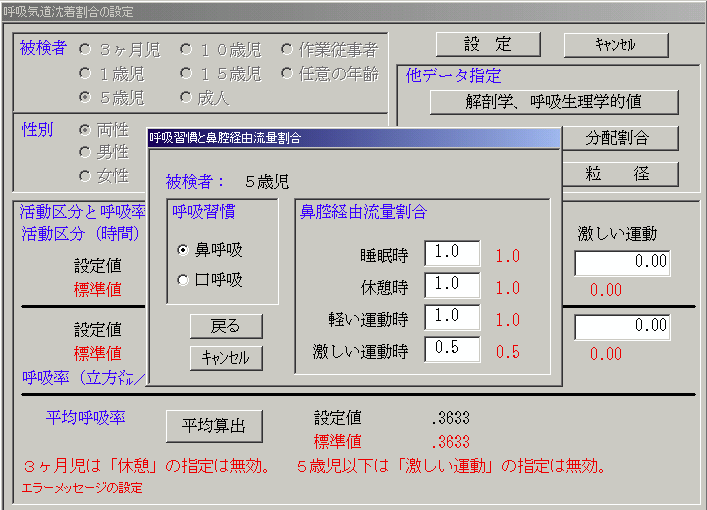
Task: Select the 作業従事者 radio button
Action: [x=287, y=48]
